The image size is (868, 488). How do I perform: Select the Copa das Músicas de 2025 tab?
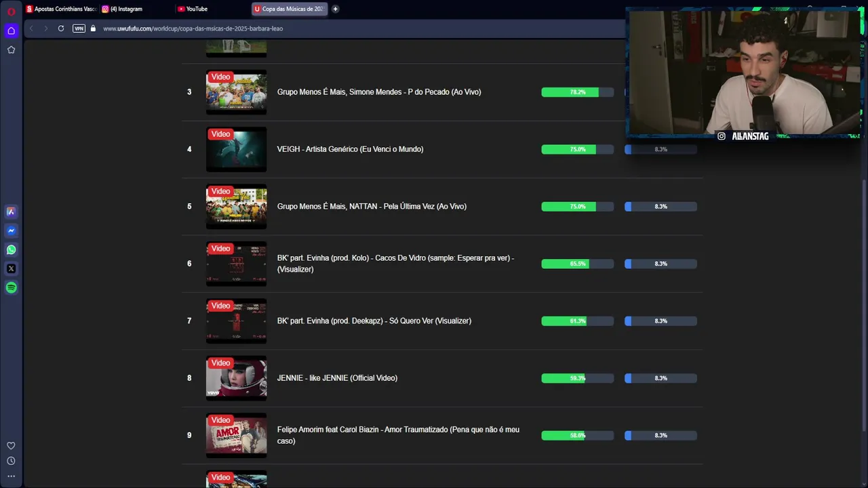pos(290,9)
